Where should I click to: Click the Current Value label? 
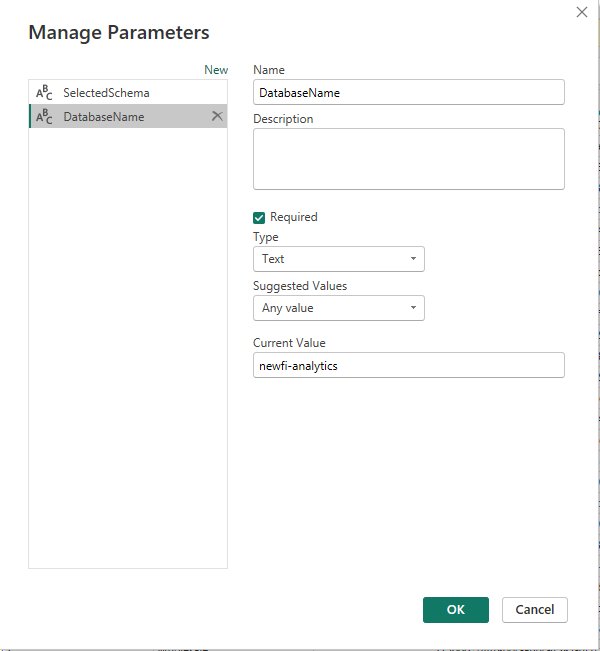289,343
